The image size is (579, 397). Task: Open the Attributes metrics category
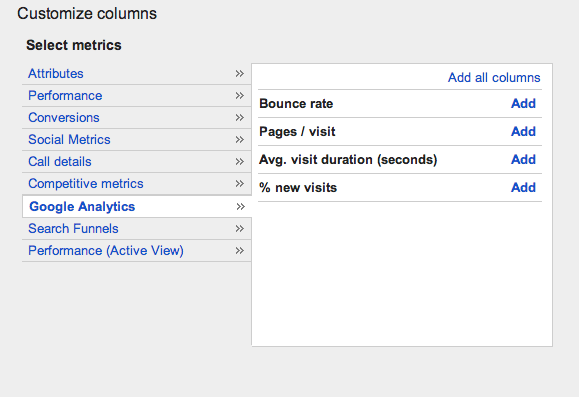[56, 73]
